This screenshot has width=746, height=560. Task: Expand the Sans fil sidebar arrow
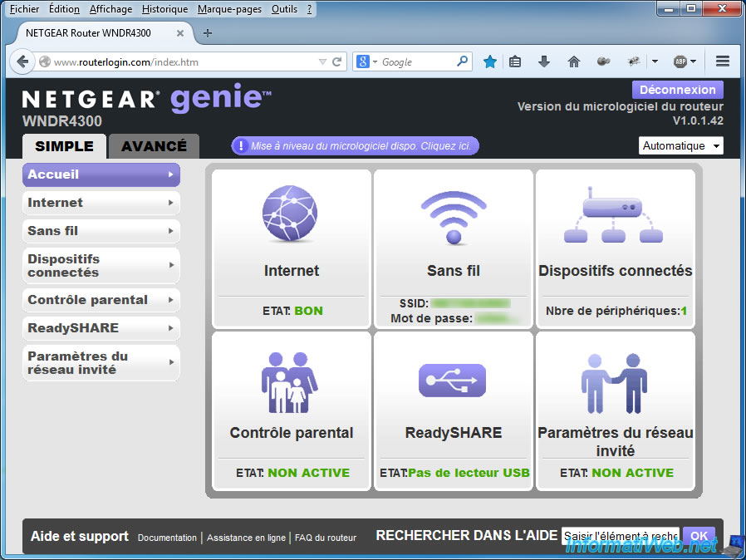(x=171, y=231)
